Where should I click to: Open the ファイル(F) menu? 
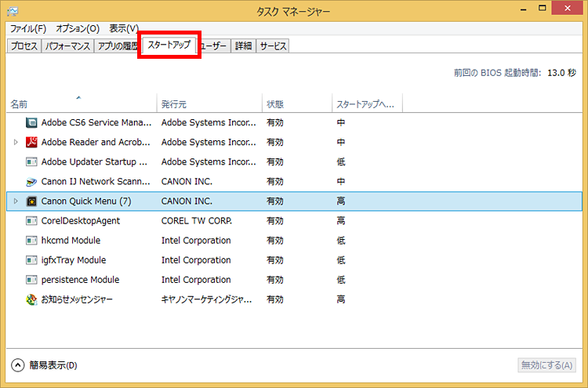(28, 28)
